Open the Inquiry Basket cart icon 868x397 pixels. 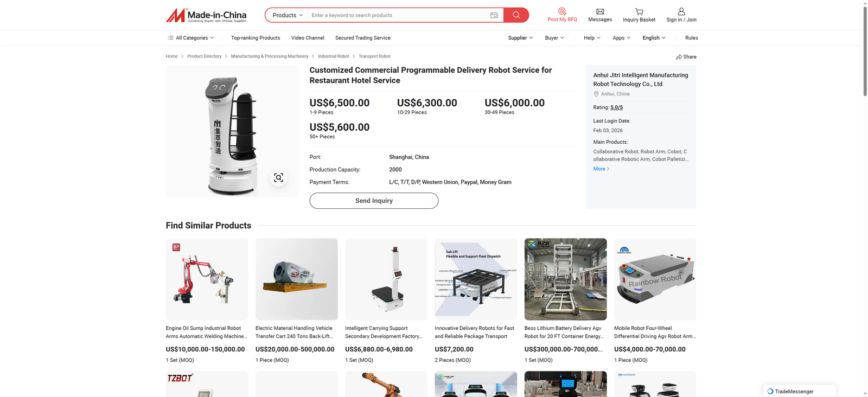[x=639, y=11]
